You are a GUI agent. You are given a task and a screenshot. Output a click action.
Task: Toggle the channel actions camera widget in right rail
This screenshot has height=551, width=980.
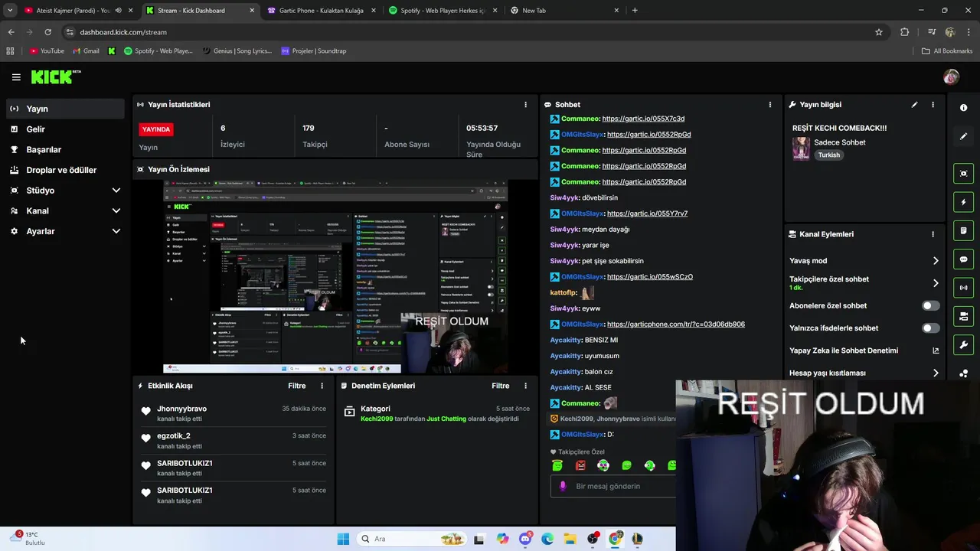963,316
